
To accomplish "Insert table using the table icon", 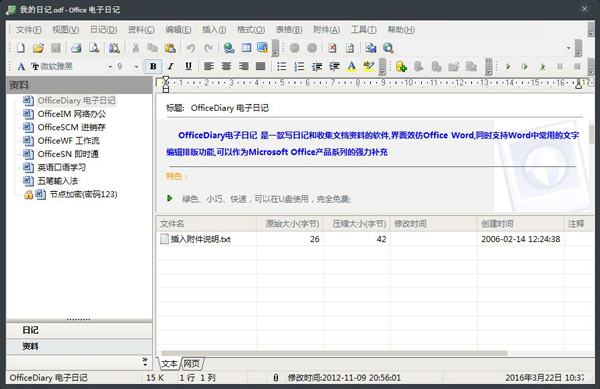I will click(246, 48).
